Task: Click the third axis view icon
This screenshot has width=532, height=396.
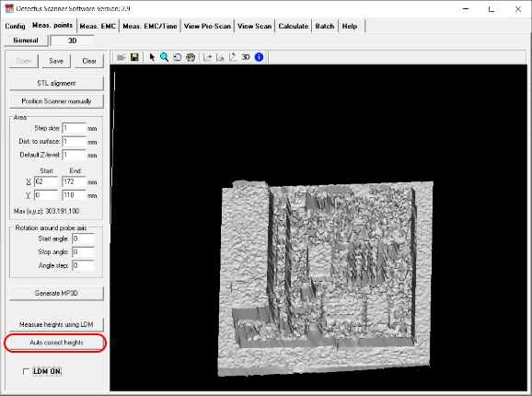Action: (233, 57)
